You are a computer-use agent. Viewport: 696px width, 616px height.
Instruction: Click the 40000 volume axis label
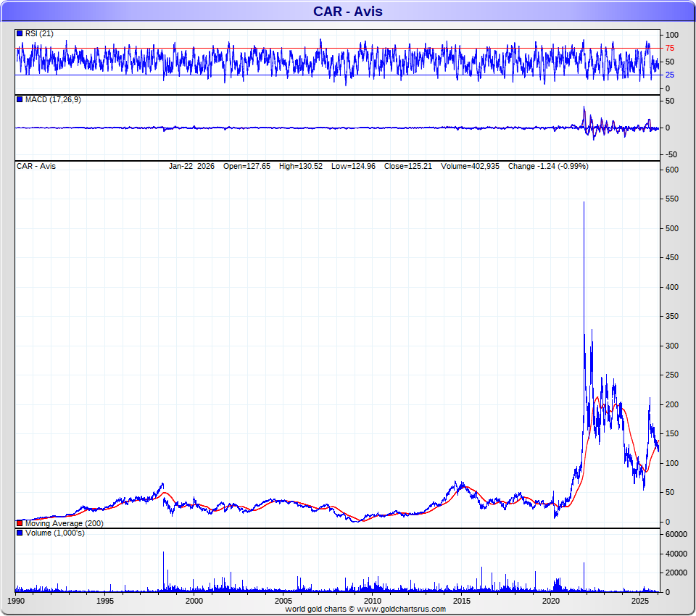[676, 554]
